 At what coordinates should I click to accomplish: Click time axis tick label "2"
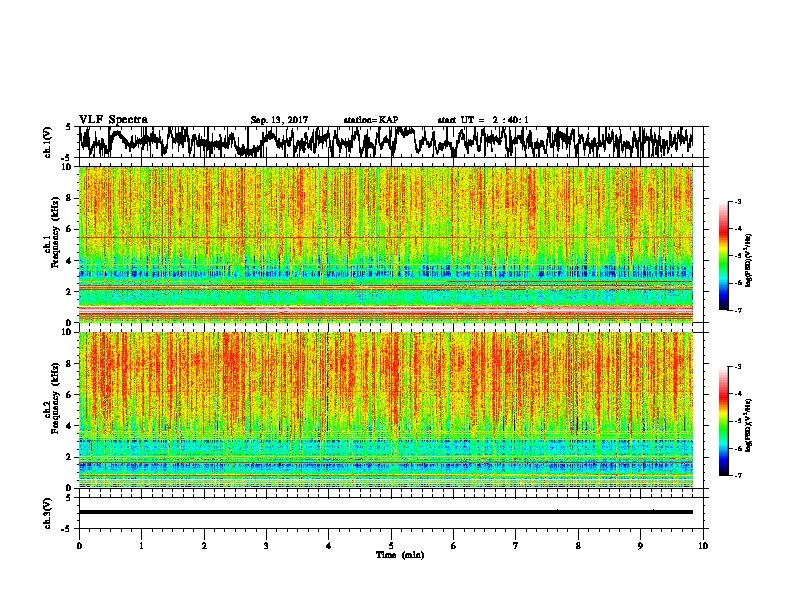coord(204,546)
